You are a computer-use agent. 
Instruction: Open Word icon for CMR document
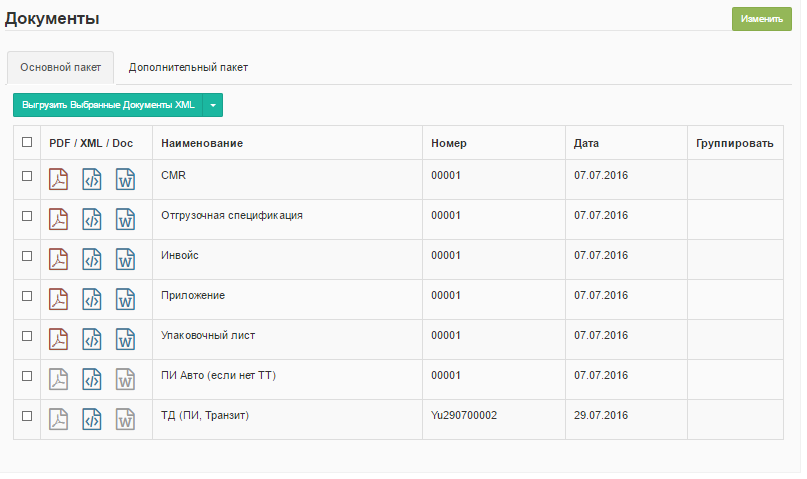125,180
